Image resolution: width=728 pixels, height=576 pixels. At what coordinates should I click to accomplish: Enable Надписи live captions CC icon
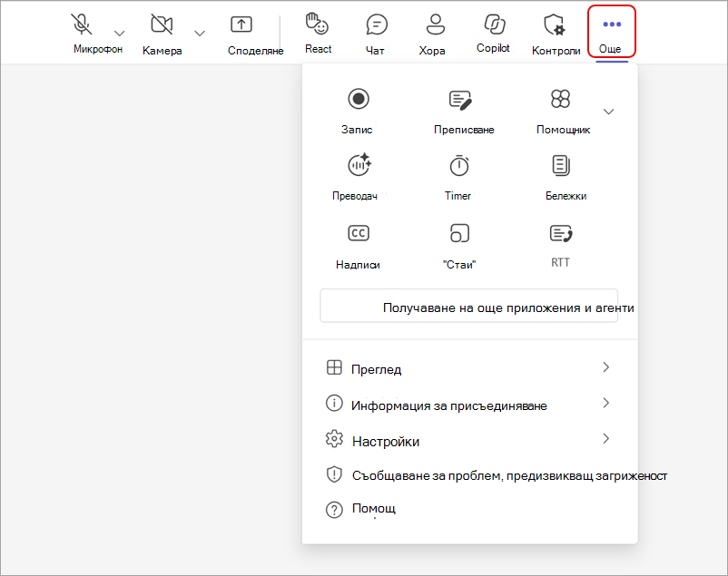[x=359, y=233]
